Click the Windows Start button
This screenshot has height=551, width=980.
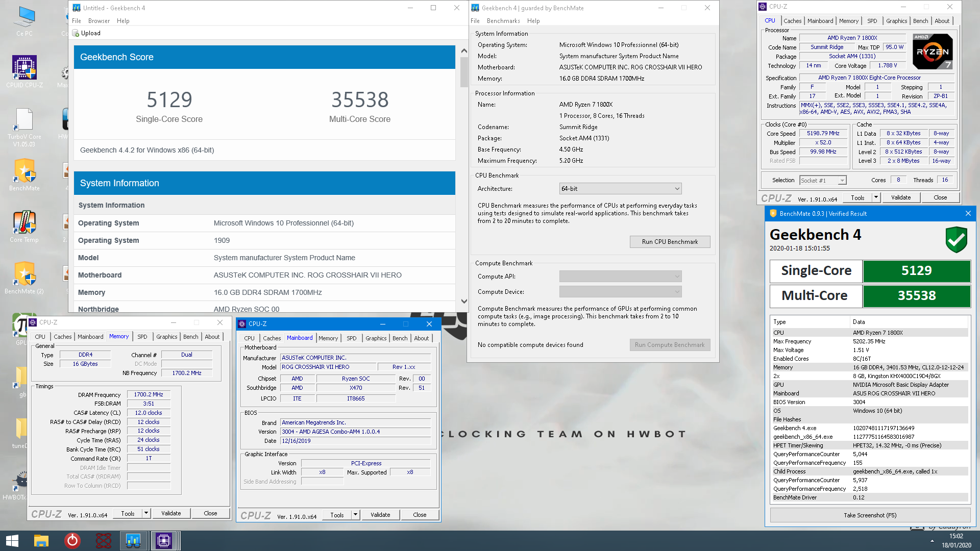[x=12, y=541]
